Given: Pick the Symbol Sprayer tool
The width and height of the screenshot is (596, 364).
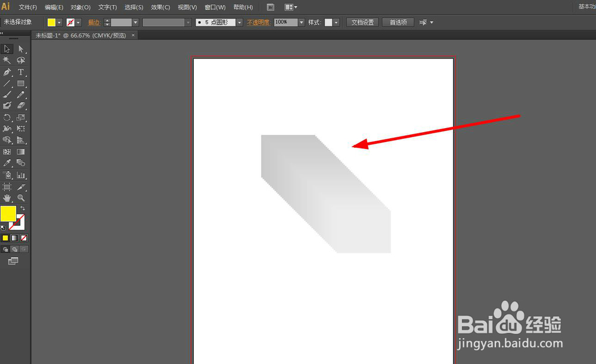Looking at the screenshot, I should pyautogui.click(x=7, y=175).
